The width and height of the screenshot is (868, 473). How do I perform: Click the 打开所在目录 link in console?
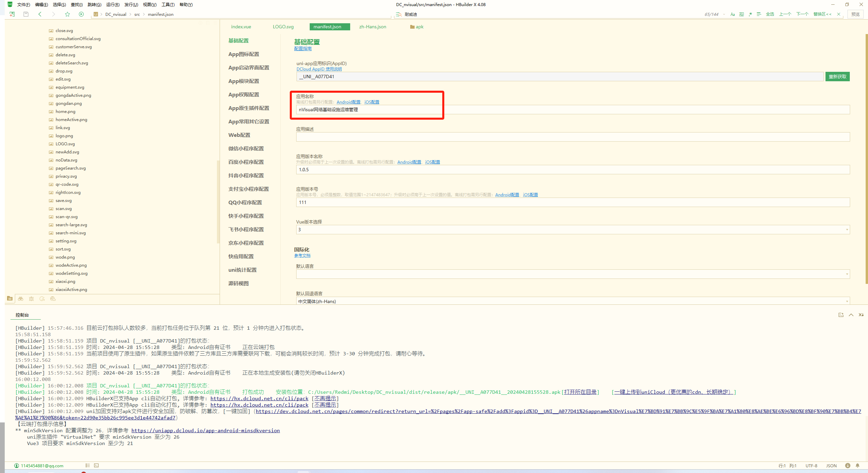click(x=580, y=392)
